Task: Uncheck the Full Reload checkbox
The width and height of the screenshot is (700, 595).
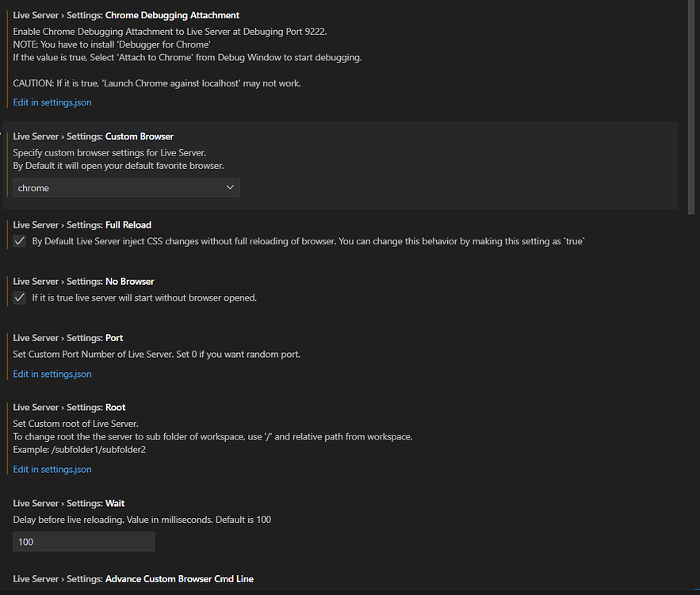Action: click(20, 241)
